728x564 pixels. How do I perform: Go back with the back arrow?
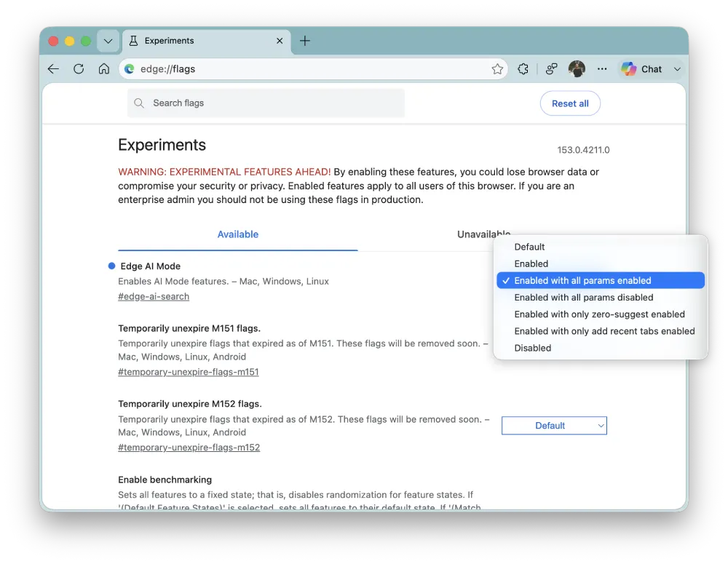tap(53, 69)
